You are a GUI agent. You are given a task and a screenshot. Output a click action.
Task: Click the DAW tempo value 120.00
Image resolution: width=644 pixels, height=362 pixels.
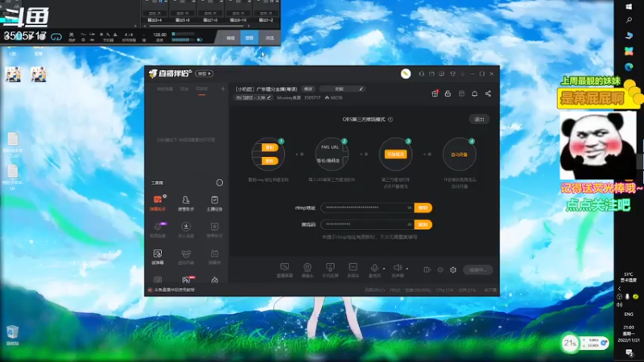pyautogui.click(x=159, y=35)
